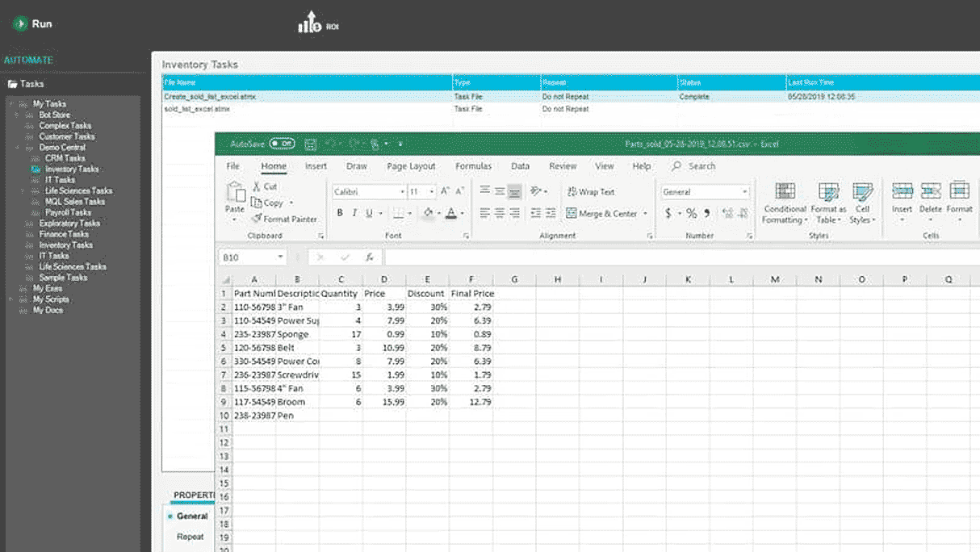The height and width of the screenshot is (552, 980).
Task: Apply Comma Style format
Action: (x=707, y=213)
